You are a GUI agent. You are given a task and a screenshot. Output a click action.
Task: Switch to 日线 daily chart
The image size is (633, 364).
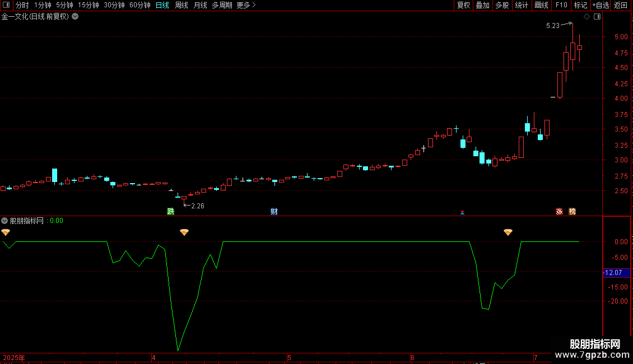162,5
